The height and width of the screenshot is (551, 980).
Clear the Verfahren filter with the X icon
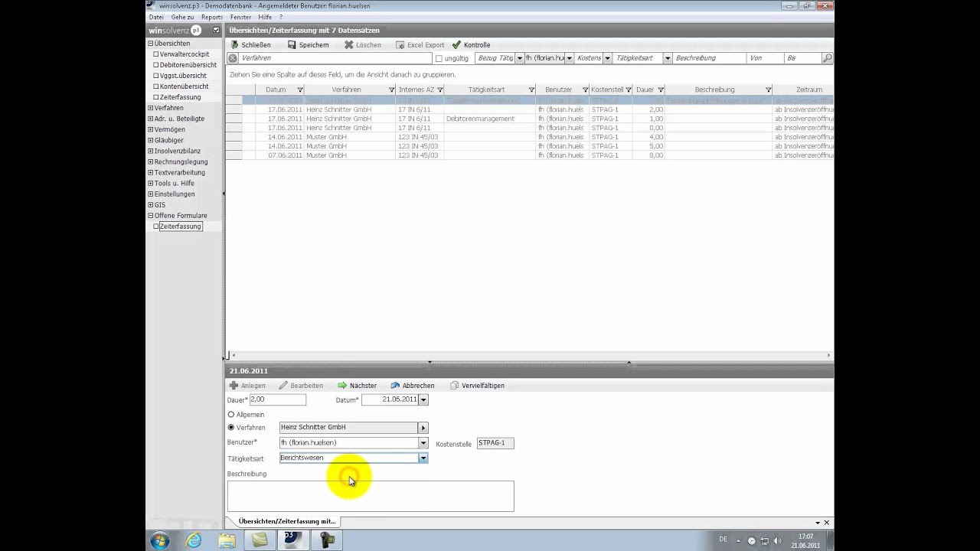pyautogui.click(x=233, y=58)
